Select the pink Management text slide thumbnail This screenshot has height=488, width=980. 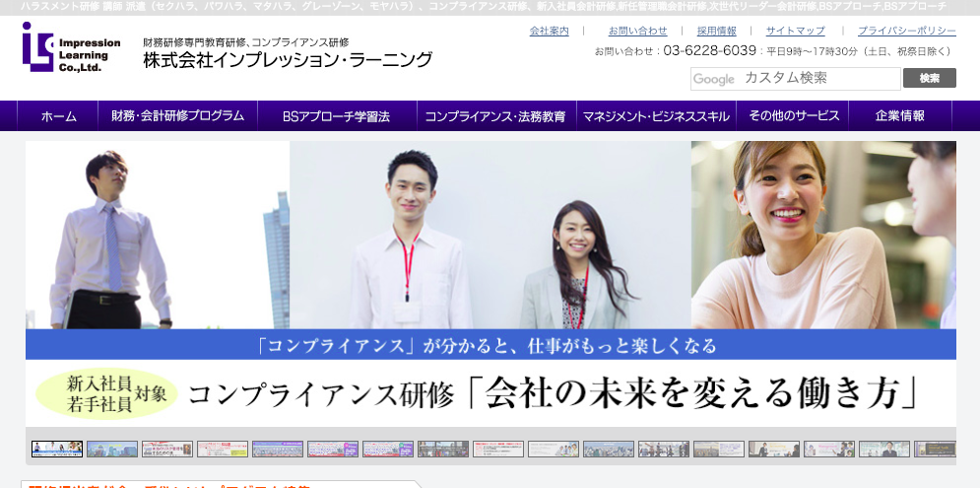point(828,449)
